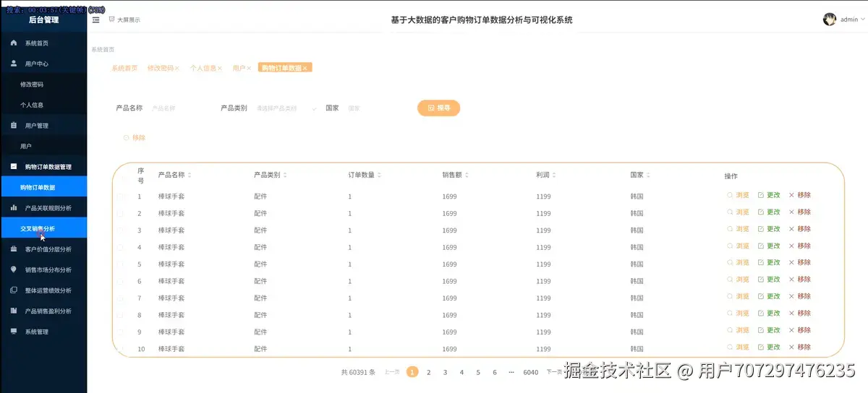
Task: Close the 购物订单数据 tab with its X
Action: pyautogui.click(x=305, y=68)
